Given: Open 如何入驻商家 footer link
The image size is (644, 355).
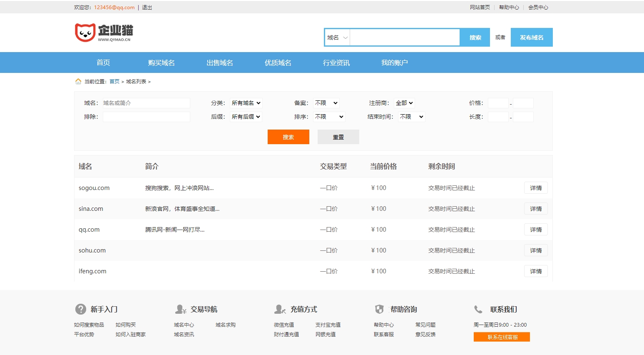Looking at the screenshot, I should point(131,335).
